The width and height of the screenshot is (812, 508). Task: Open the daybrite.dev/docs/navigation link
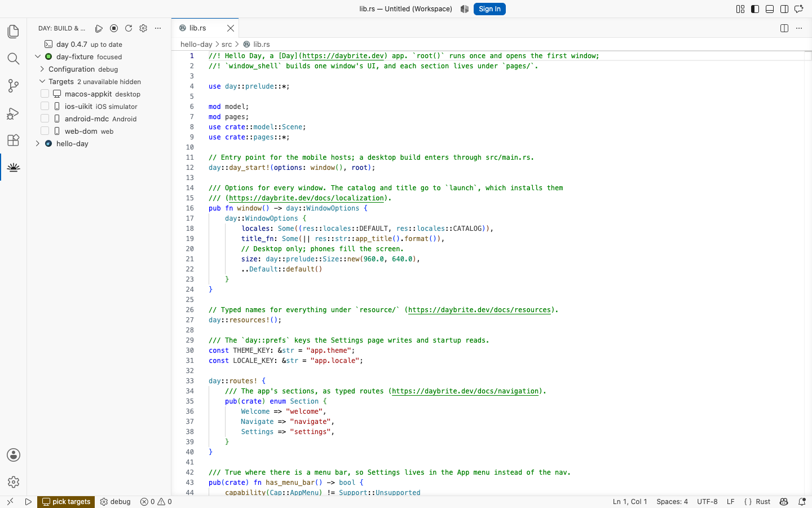pyautogui.click(x=465, y=391)
